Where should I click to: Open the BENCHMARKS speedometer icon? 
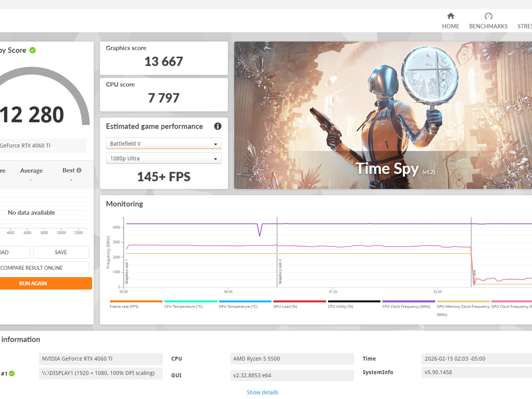(488, 16)
